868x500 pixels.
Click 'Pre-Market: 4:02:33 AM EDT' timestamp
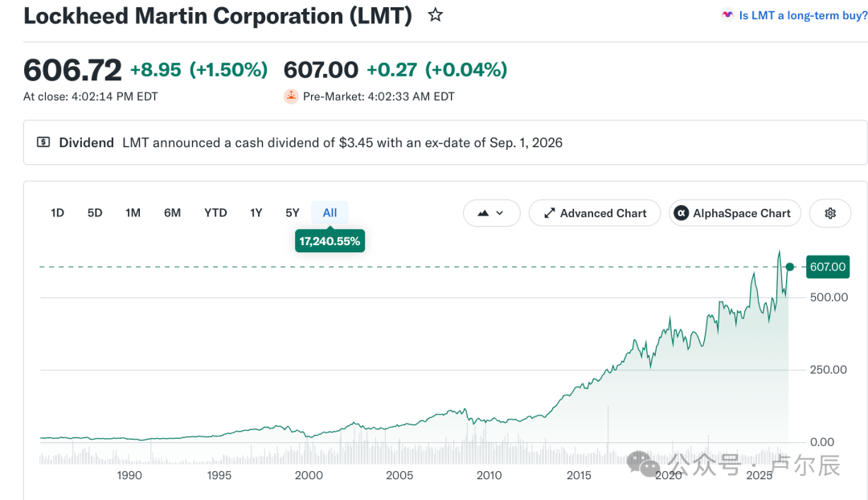[379, 96]
